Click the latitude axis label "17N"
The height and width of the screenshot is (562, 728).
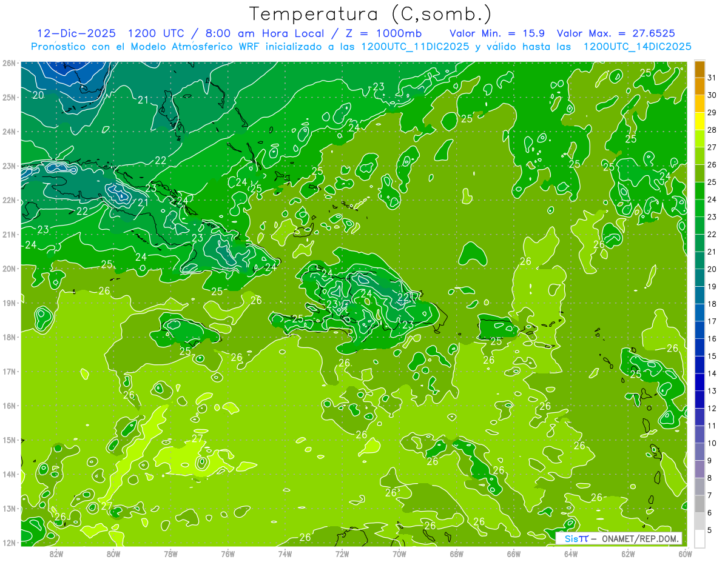pos(9,371)
